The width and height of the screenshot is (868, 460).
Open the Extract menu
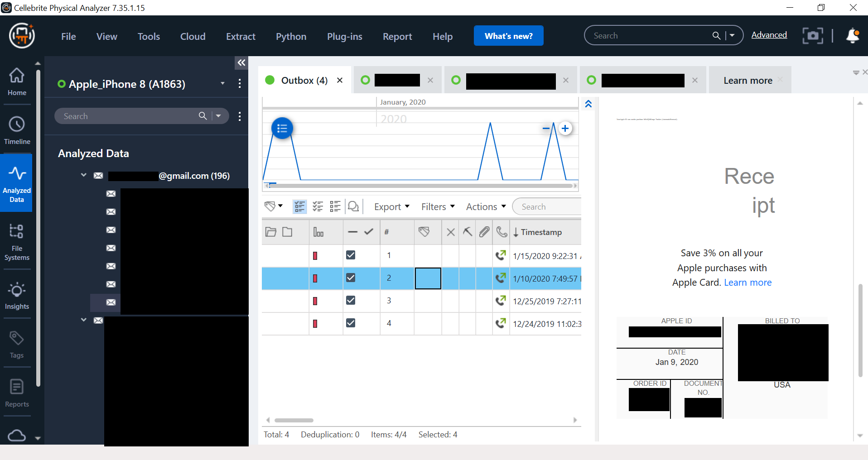click(241, 36)
